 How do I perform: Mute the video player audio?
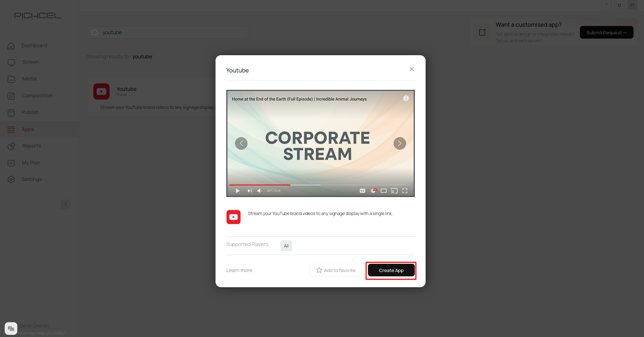(x=259, y=191)
